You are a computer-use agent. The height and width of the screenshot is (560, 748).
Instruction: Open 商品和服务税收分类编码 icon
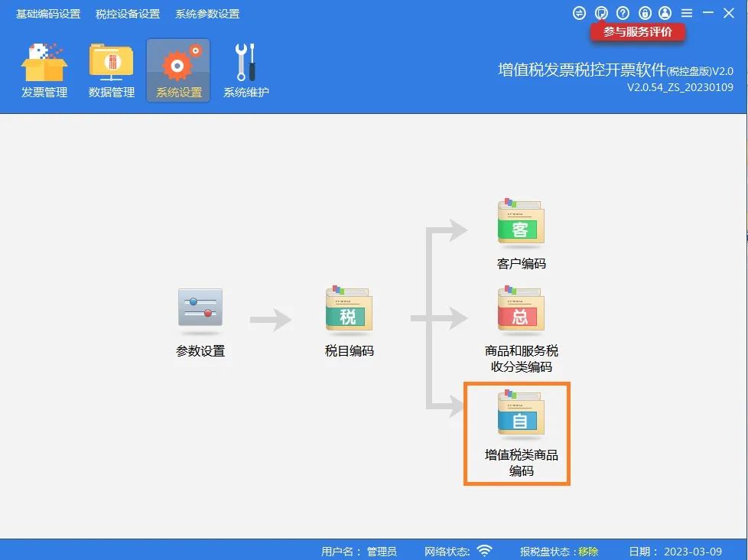click(521, 308)
